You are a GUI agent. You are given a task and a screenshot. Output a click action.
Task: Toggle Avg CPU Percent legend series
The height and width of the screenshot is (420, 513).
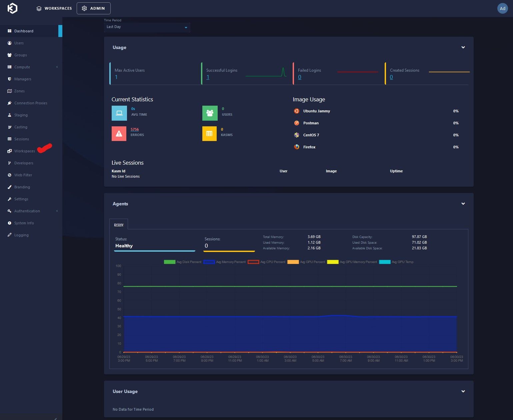[267, 262]
